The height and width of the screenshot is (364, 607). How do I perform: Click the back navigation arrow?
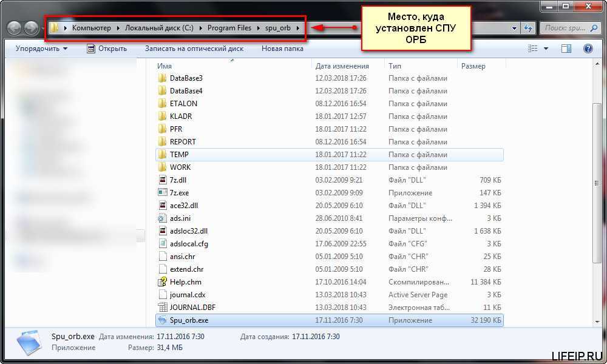(x=15, y=28)
